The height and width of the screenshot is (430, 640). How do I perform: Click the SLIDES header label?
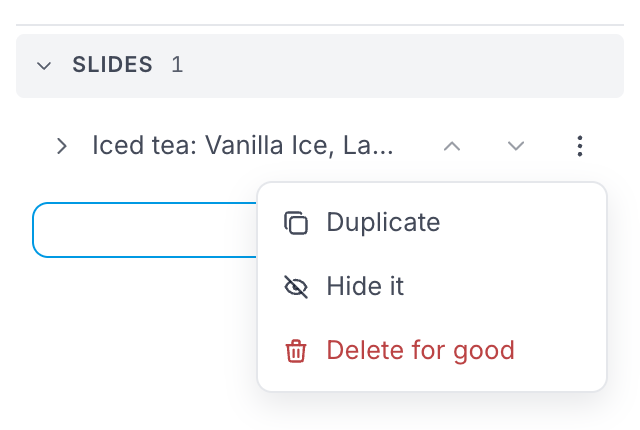coord(112,64)
